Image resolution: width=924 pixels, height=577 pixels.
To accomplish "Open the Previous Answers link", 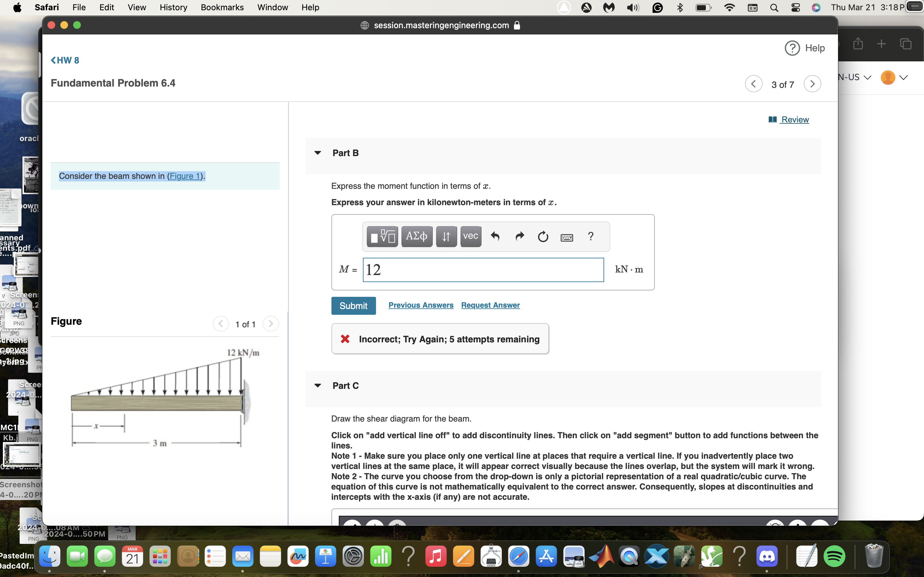I will tap(421, 305).
